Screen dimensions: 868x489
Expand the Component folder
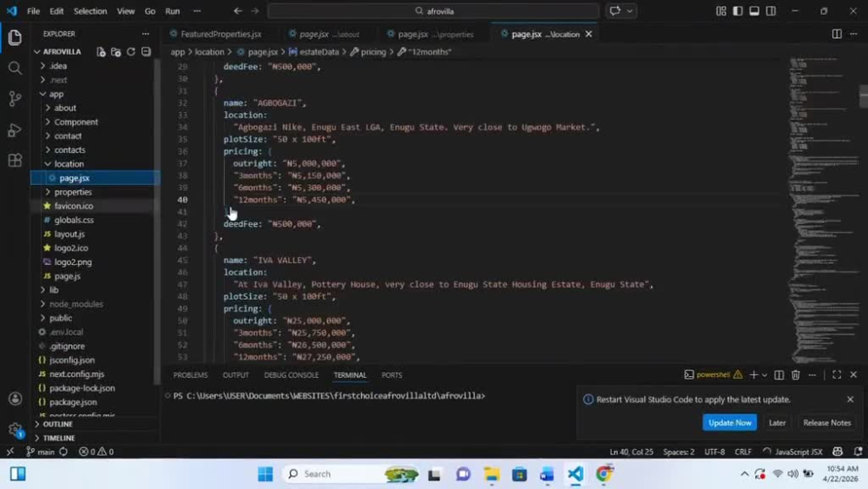point(48,122)
